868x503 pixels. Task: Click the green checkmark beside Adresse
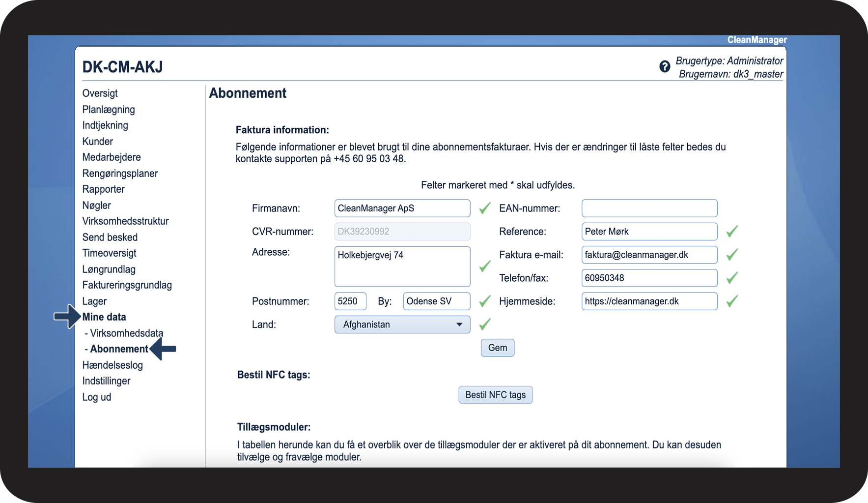tap(485, 266)
